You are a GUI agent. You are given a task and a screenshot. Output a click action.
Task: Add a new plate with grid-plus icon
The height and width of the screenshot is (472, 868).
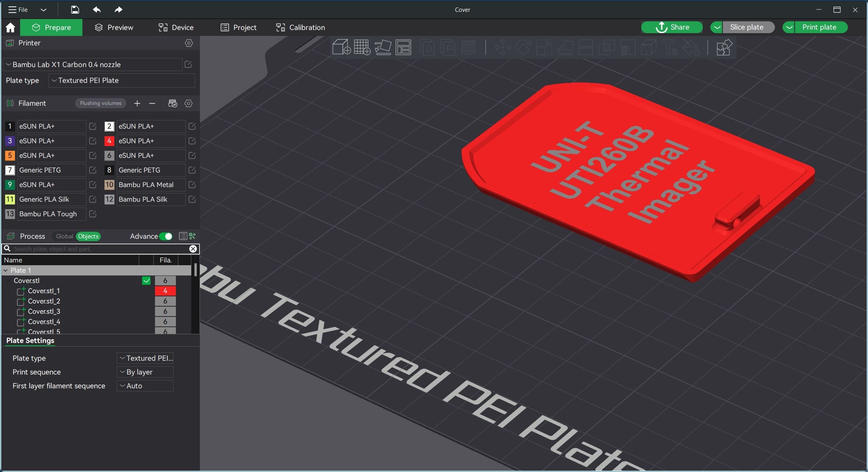362,47
